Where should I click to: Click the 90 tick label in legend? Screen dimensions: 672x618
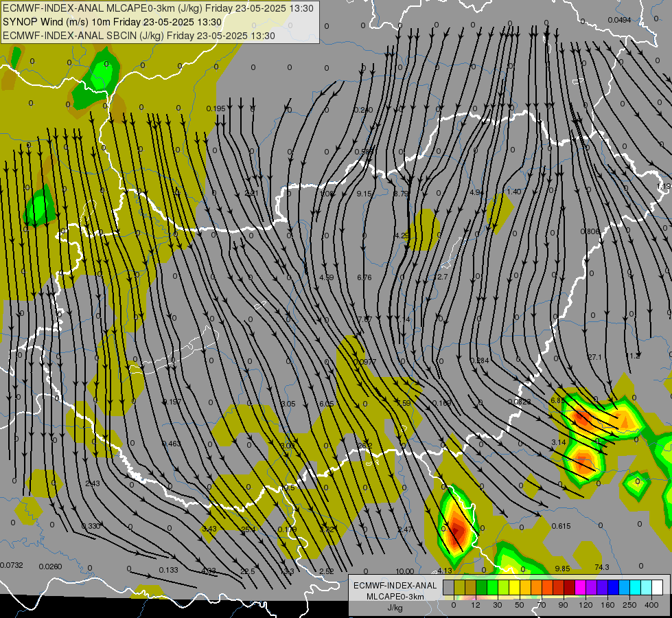click(563, 605)
